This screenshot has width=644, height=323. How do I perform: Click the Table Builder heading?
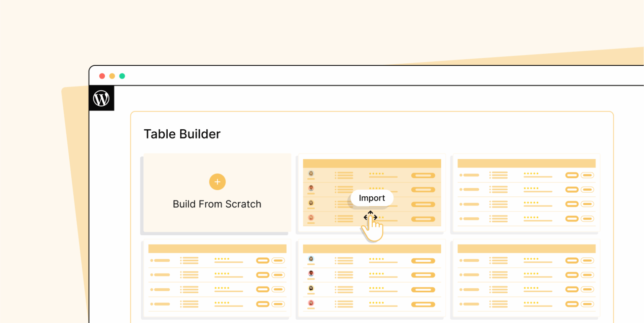[x=182, y=134]
